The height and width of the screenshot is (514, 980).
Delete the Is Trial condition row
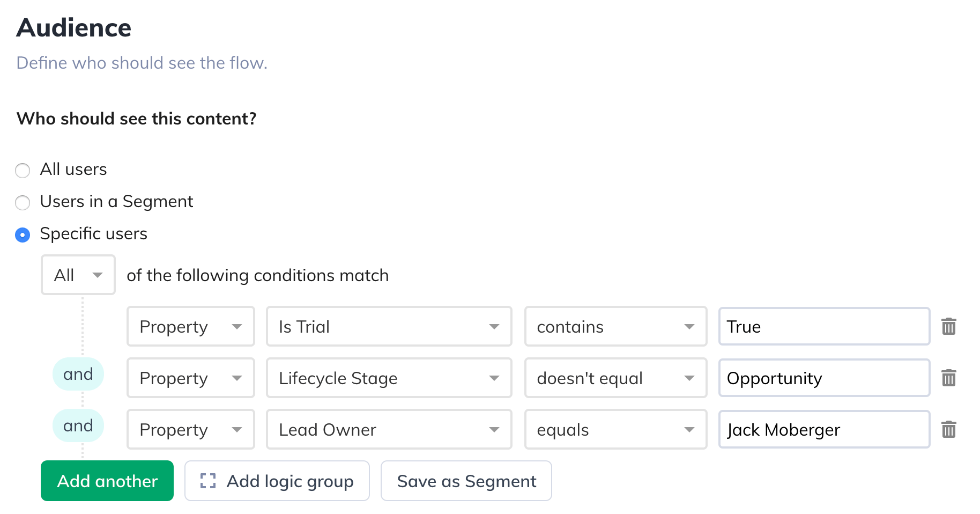[948, 326]
